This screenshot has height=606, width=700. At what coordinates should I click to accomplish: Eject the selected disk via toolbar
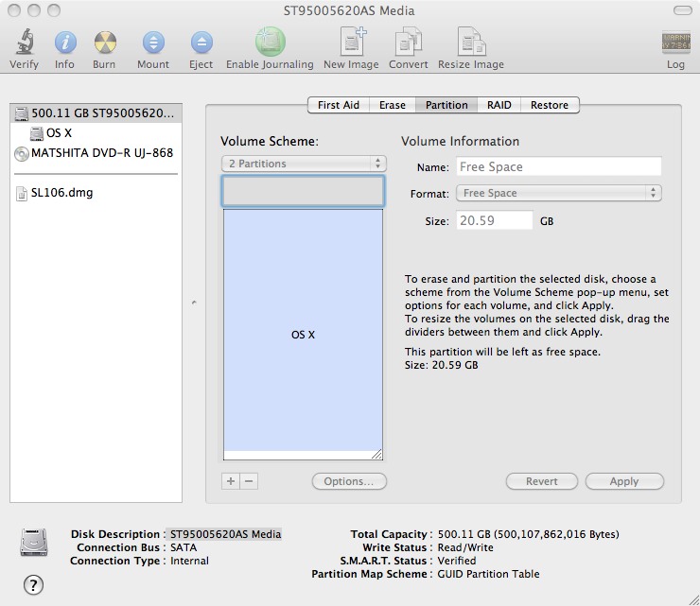(x=201, y=43)
